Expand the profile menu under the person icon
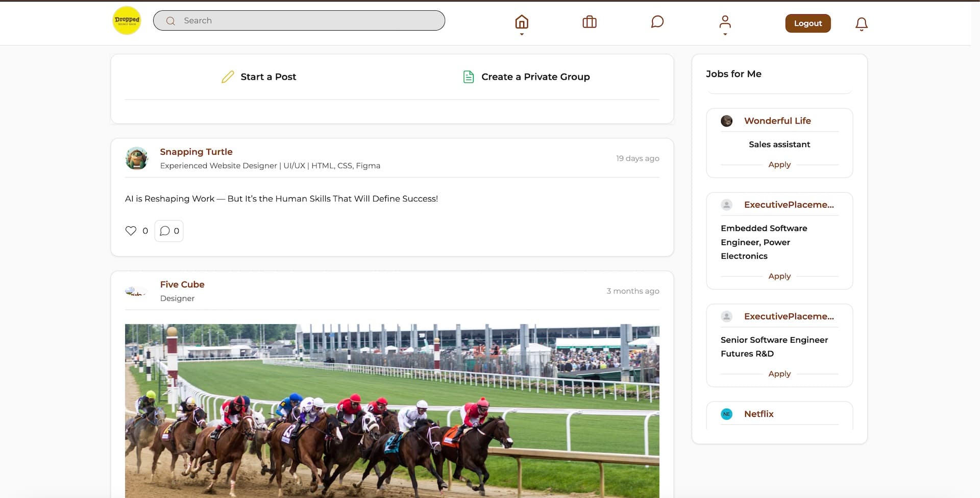 725,34
